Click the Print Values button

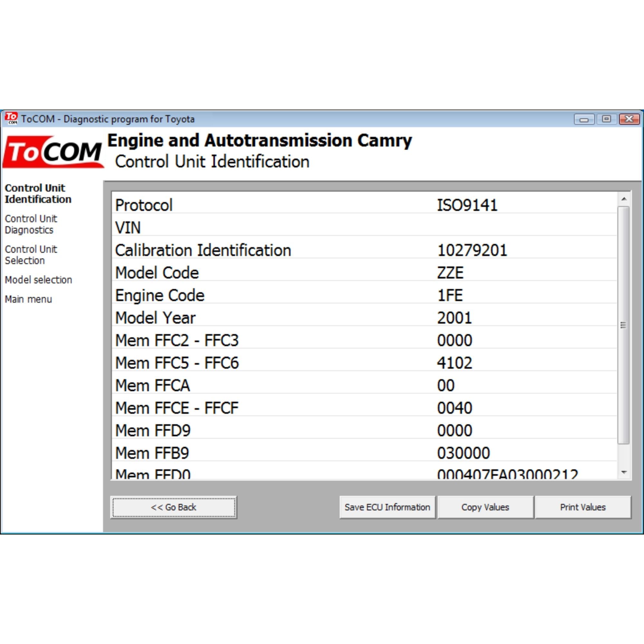[x=583, y=507]
